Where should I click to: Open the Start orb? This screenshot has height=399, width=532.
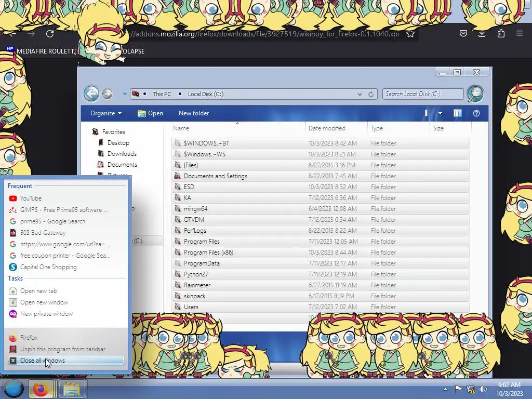pyautogui.click(x=13, y=389)
